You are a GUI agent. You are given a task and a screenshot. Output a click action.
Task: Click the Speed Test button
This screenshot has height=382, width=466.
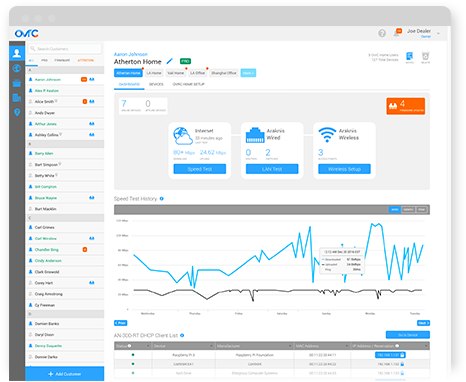[x=200, y=169]
